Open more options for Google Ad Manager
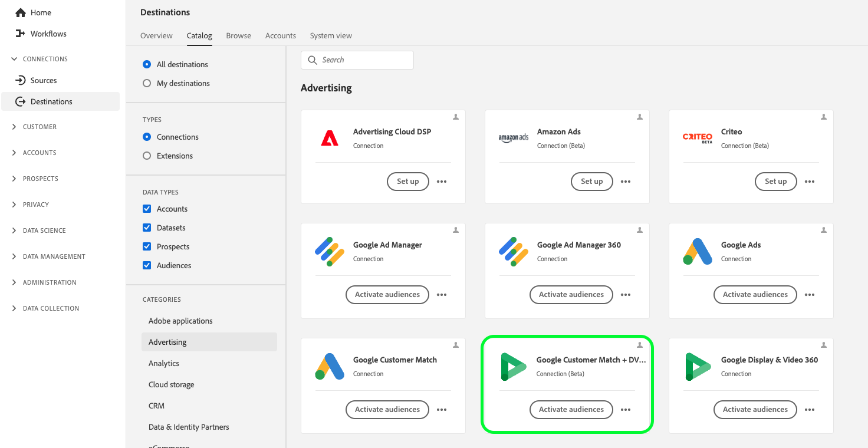Image resolution: width=868 pixels, height=448 pixels. click(x=442, y=295)
